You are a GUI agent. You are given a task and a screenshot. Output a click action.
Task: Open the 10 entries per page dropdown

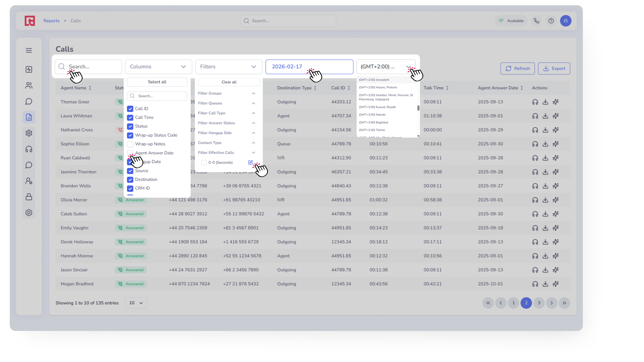click(x=136, y=303)
